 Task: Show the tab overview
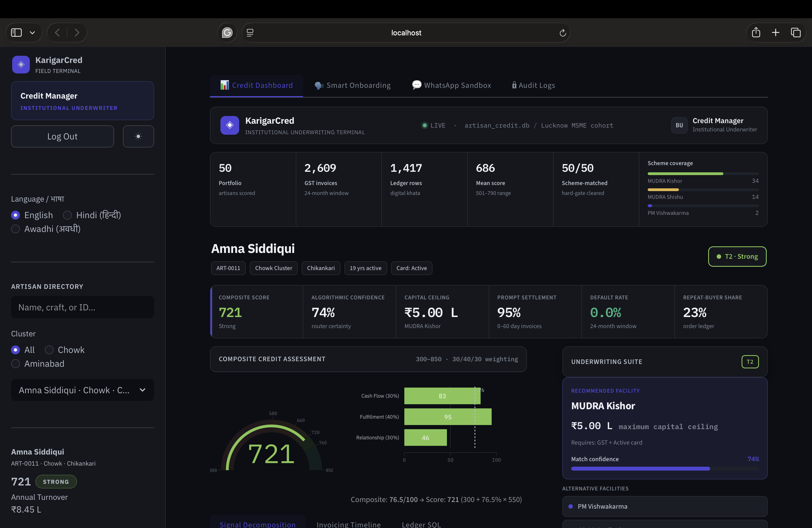point(796,33)
